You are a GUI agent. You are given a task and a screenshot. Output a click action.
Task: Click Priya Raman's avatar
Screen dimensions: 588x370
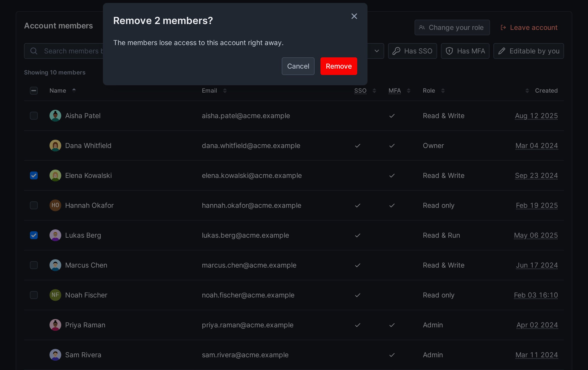click(x=55, y=325)
